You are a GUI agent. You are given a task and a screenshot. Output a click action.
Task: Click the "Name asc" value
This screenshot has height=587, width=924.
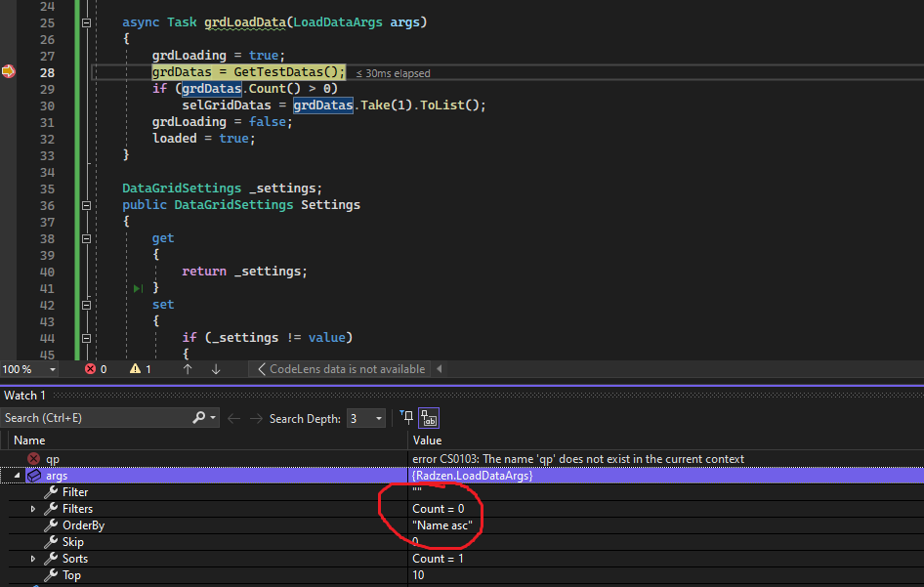(x=441, y=525)
